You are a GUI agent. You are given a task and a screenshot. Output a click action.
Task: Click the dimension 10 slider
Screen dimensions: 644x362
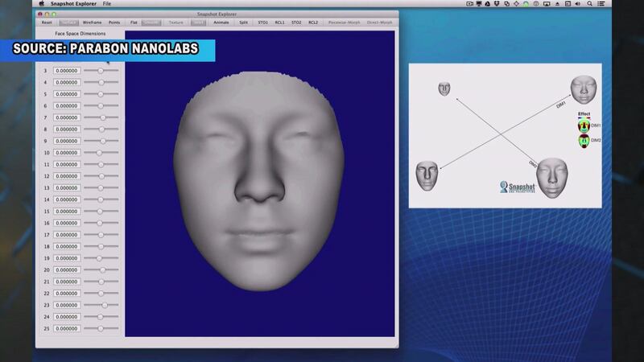pos(101,153)
